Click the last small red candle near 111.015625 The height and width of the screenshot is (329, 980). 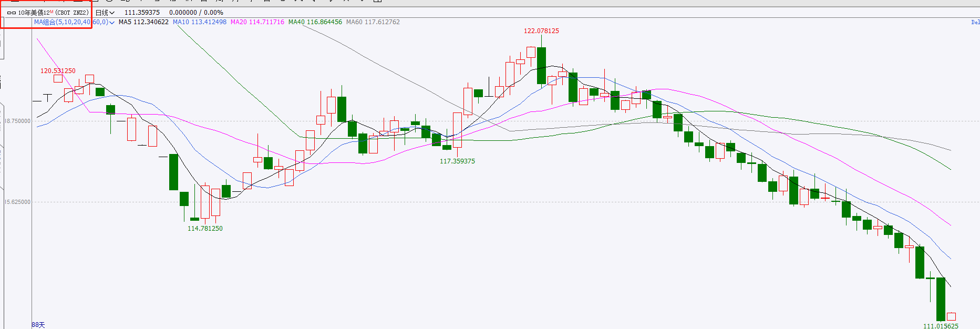pyautogui.click(x=951, y=316)
